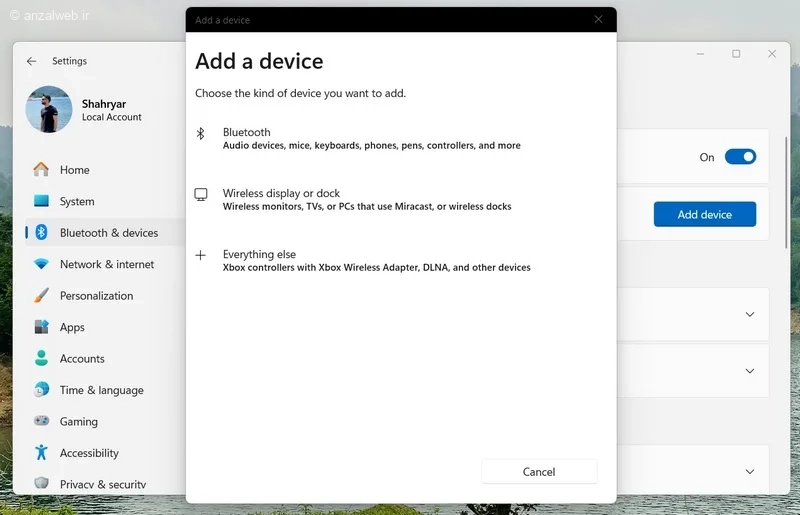Click the Privacy & security shield icon
The width and height of the screenshot is (800, 515).
pos(41,483)
